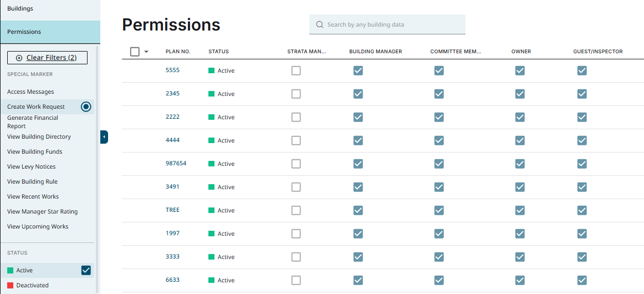Filter by View Recent Works
Viewport: 644px width, 294px height.
pyautogui.click(x=33, y=196)
